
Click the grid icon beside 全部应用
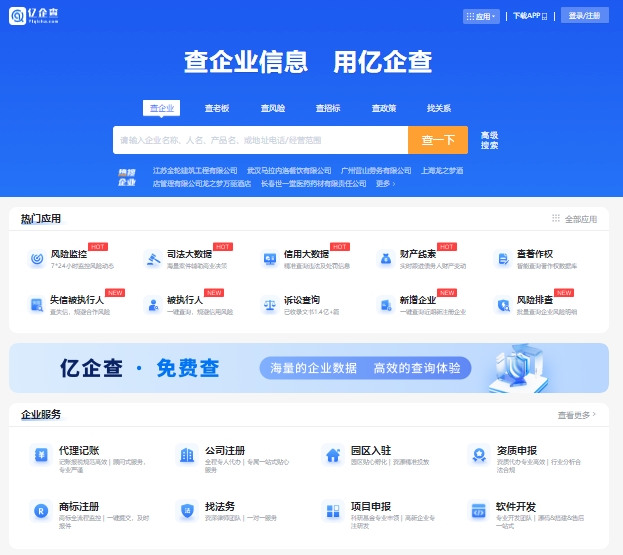(x=556, y=219)
